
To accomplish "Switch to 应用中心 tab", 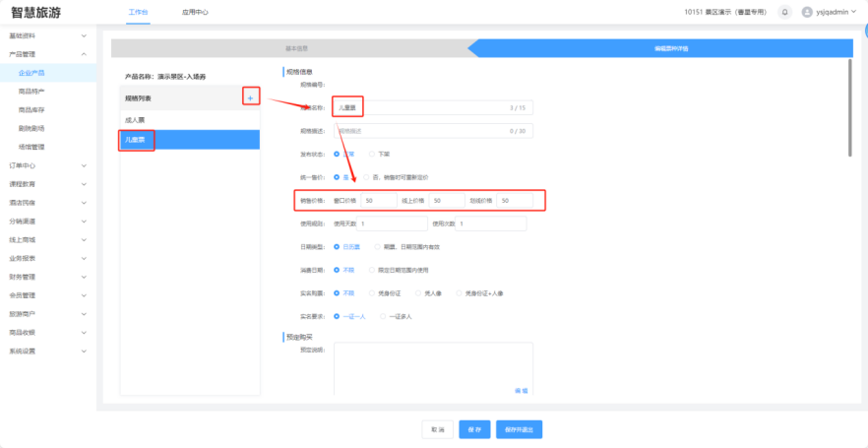I will pyautogui.click(x=194, y=12).
